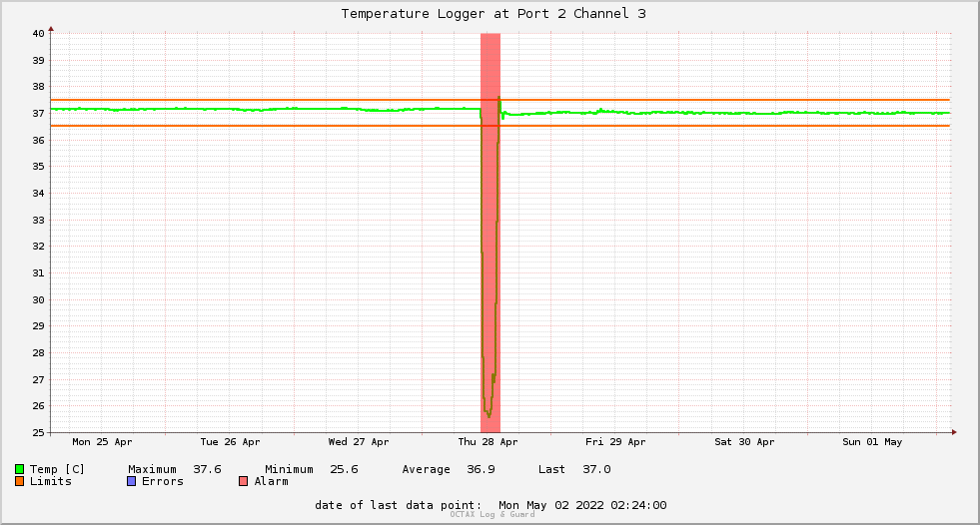Click the timestamp 'Mon May 02 2022 02:24:00'
980x525 pixels.
coord(582,505)
